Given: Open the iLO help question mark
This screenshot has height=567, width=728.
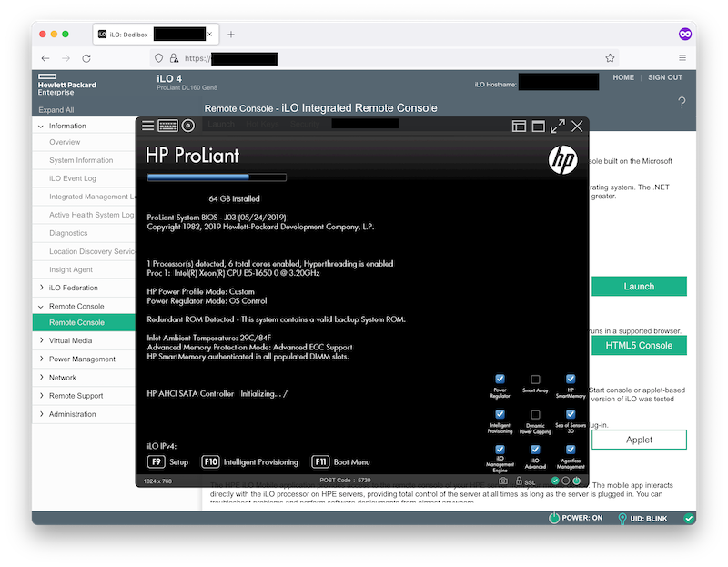Looking at the screenshot, I should click(x=682, y=102).
